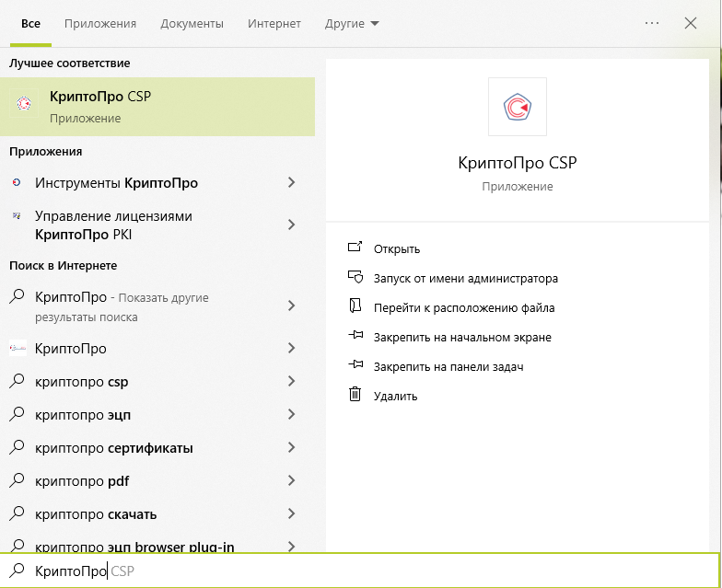This screenshot has height=588, width=722.
Task: Click magnifier icon next to криптопро сертификаты
Action: [17, 447]
